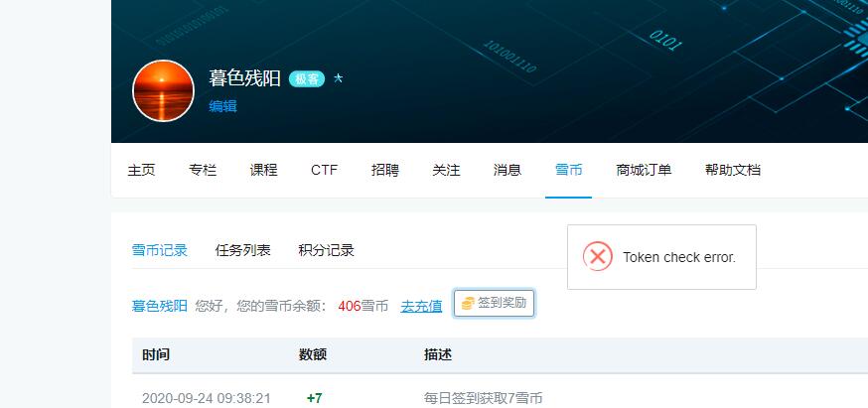
Task: Open the 关注 tab
Action: click(x=446, y=170)
